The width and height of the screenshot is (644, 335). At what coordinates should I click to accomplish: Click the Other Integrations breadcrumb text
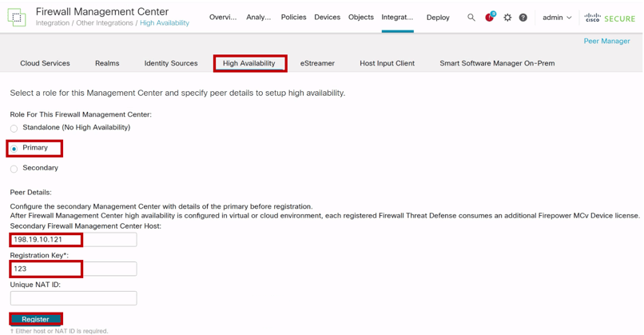[x=105, y=23]
